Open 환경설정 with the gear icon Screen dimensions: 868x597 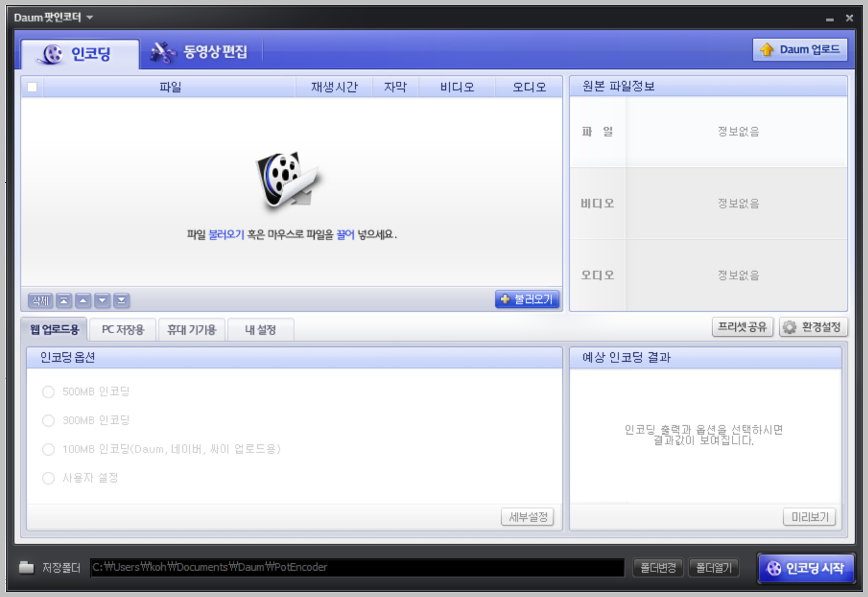point(813,327)
